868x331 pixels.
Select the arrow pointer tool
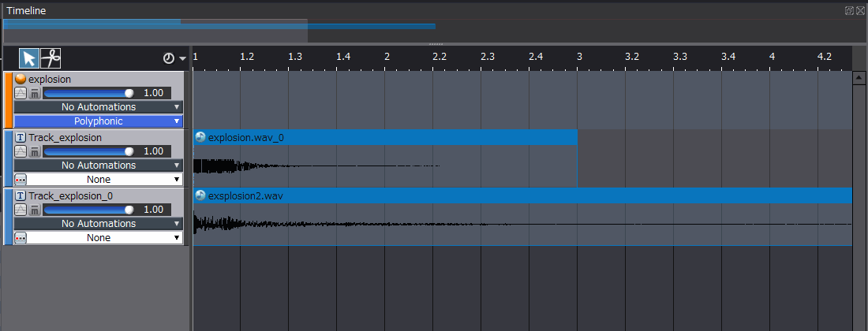click(x=29, y=58)
